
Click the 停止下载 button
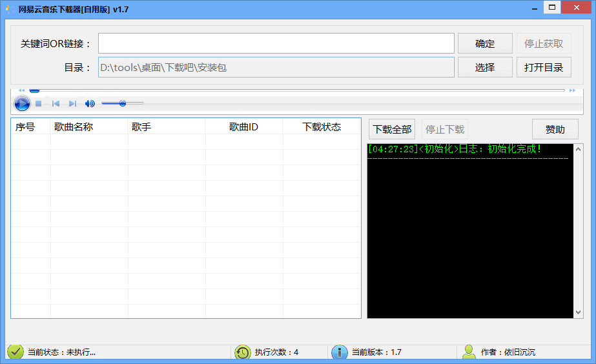(x=445, y=129)
